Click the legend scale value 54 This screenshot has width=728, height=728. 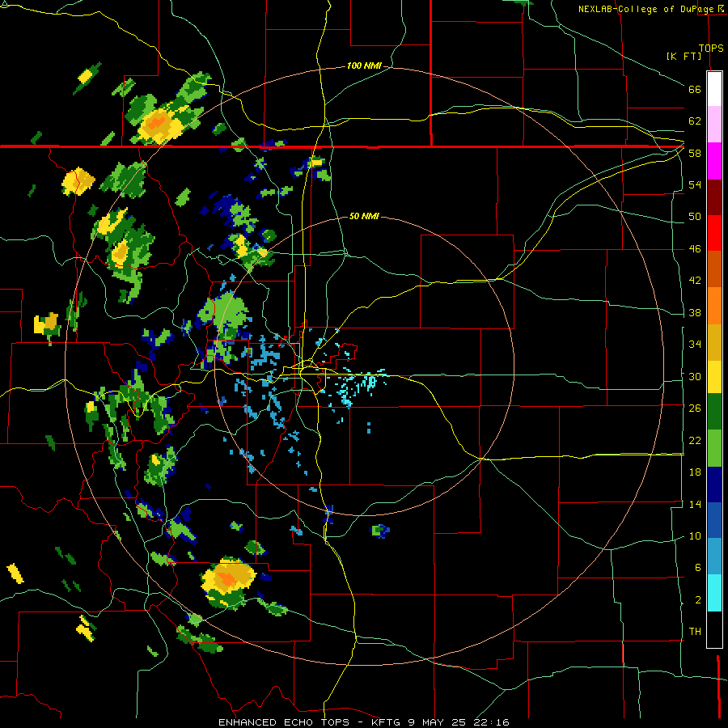point(695,184)
